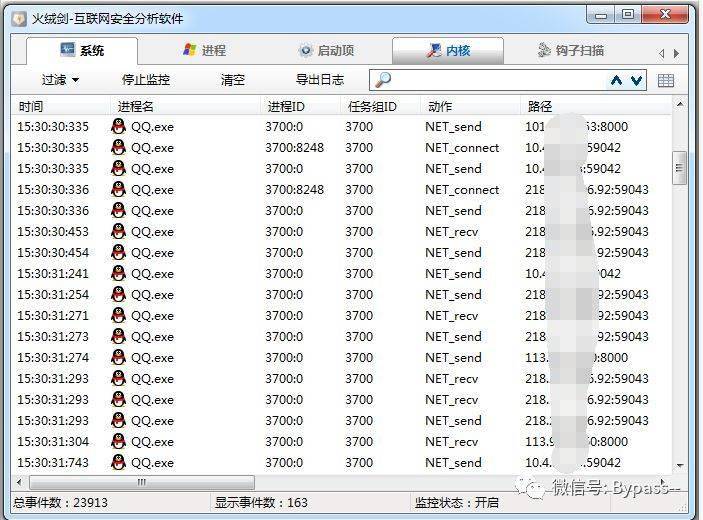Sort by 动作 column header
Screen dimensions: 703x520
[470, 106]
